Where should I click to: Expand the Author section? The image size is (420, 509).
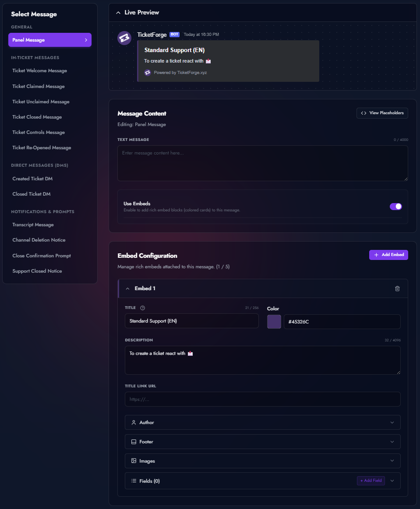click(x=392, y=422)
